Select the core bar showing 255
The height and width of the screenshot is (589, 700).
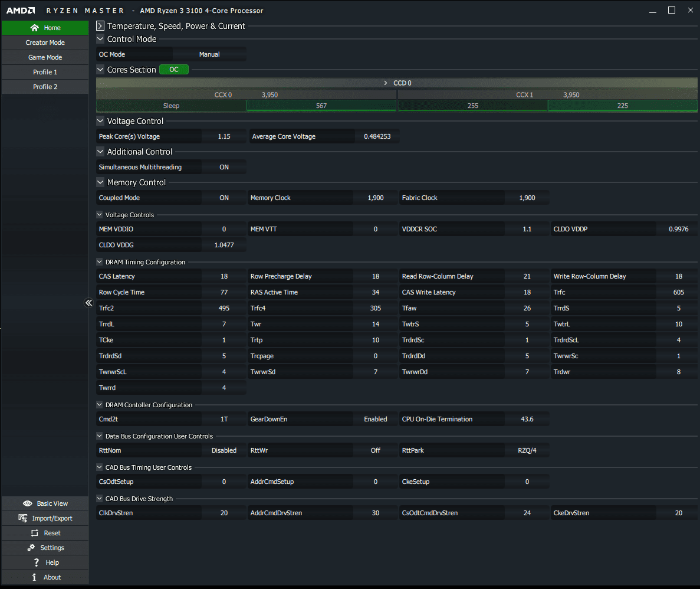[x=473, y=106]
